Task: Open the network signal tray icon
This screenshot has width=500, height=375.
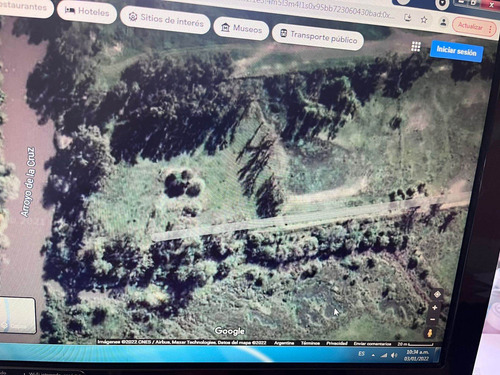Action: [x=384, y=355]
